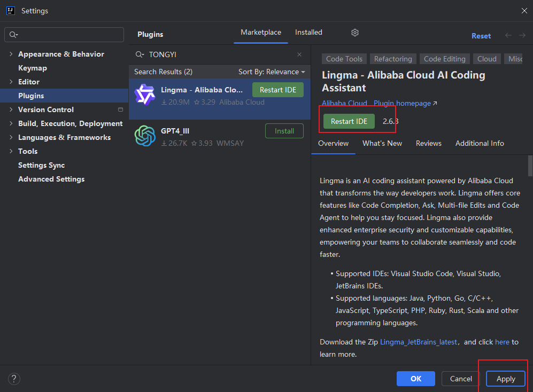
Task: Expand Build, Execution, Deployment node
Action: point(11,123)
